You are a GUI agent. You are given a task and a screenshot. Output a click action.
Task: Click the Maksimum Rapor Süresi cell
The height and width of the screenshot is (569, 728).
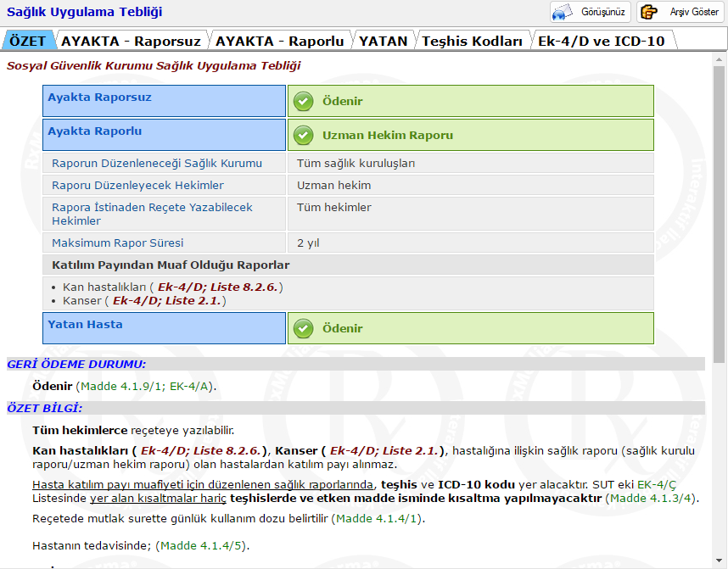click(x=164, y=243)
